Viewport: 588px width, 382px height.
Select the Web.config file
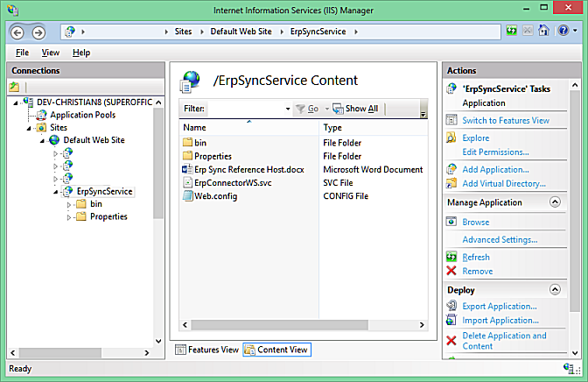(x=215, y=196)
